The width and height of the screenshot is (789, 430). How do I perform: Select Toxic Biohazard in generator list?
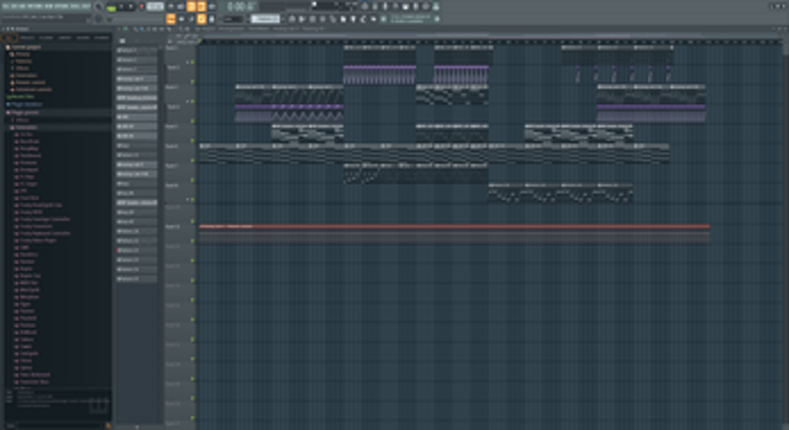[x=35, y=375]
